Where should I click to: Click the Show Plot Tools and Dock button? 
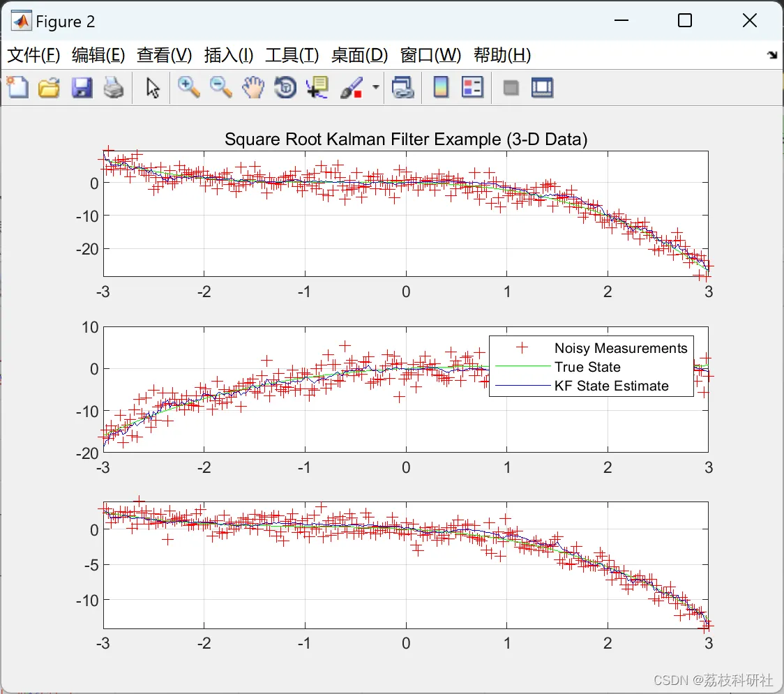(x=542, y=88)
